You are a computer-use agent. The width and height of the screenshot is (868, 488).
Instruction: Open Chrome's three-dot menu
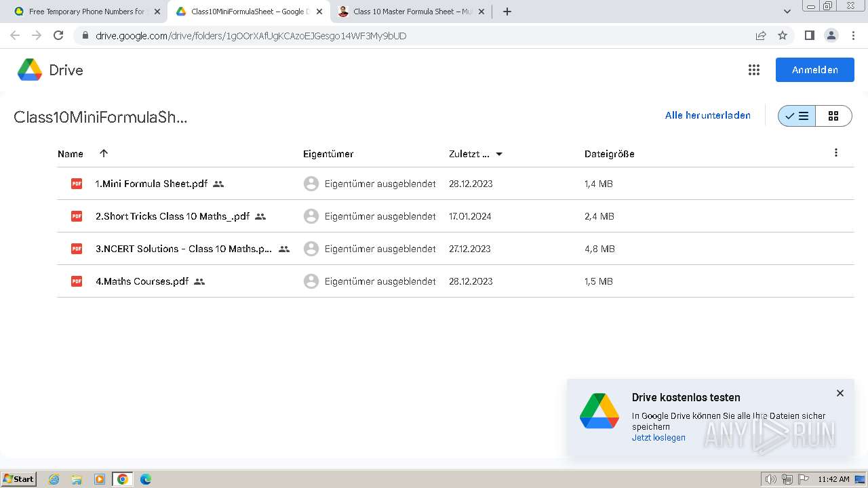pyautogui.click(x=853, y=35)
